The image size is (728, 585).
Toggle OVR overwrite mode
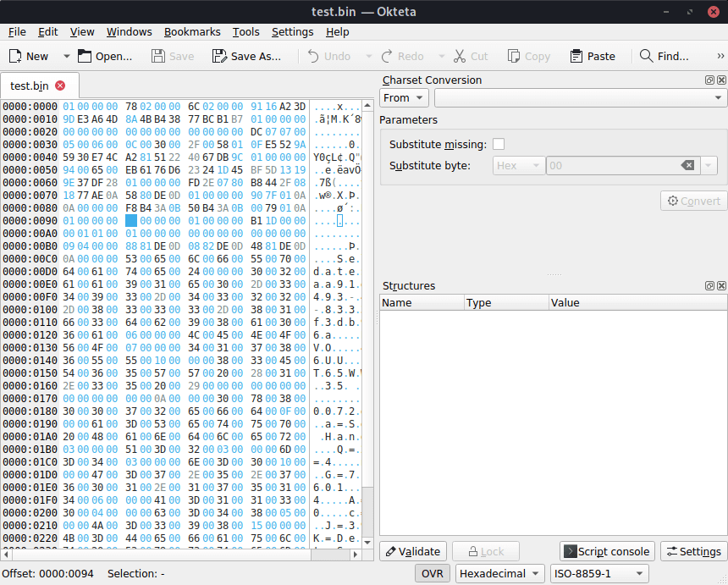click(433, 573)
